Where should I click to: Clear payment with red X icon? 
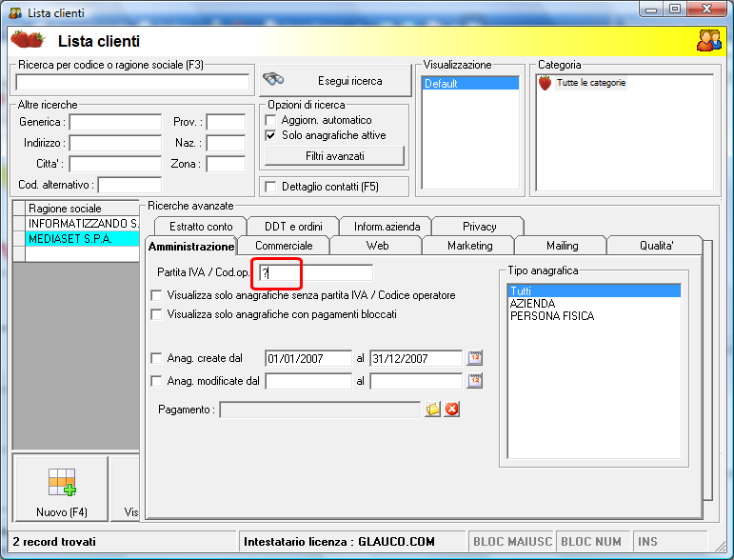tap(451, 410)
